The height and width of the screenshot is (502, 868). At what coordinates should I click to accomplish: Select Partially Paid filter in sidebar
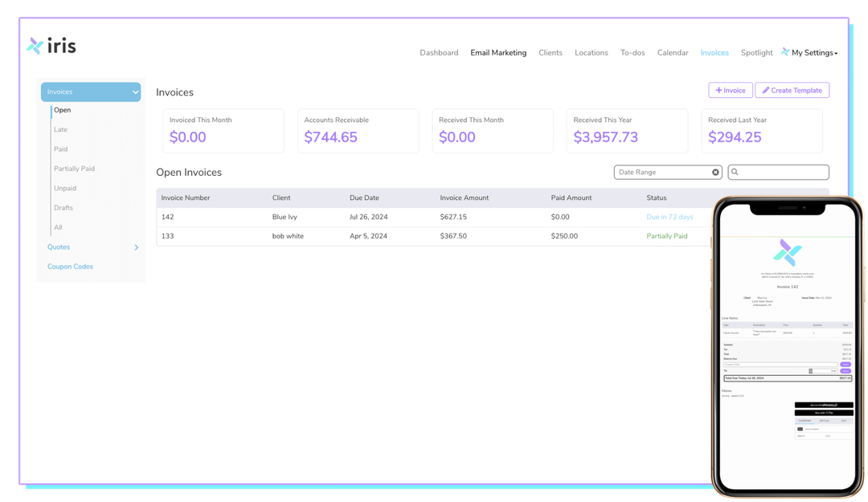[x=74, y=169]
